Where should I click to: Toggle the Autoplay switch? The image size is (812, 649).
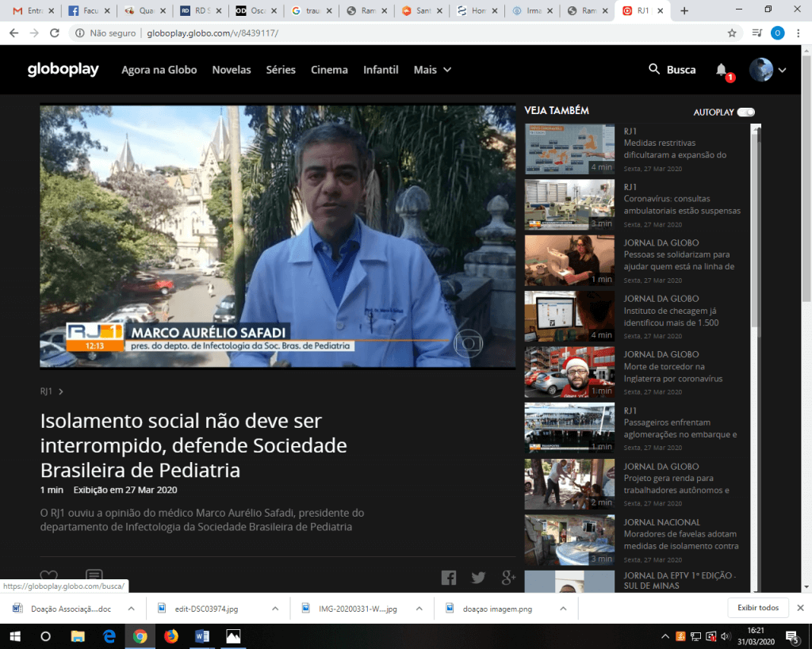coord(746,112)
